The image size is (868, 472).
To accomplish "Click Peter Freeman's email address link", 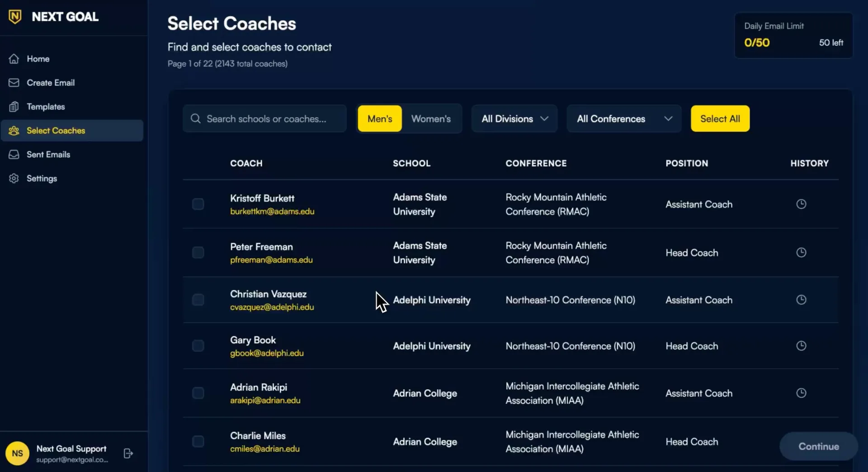I will [271, 260].
